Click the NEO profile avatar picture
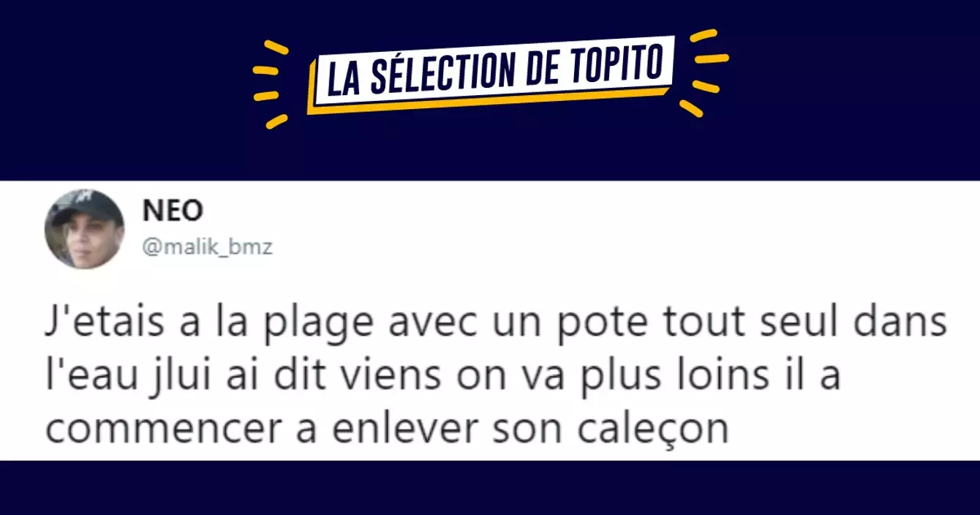The height and width of the screenshot is (515, 980). pos(85,229)
